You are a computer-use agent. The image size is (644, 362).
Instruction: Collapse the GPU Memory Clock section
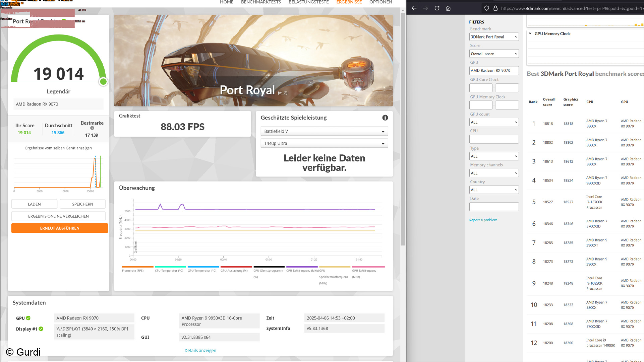coord(530,33)
